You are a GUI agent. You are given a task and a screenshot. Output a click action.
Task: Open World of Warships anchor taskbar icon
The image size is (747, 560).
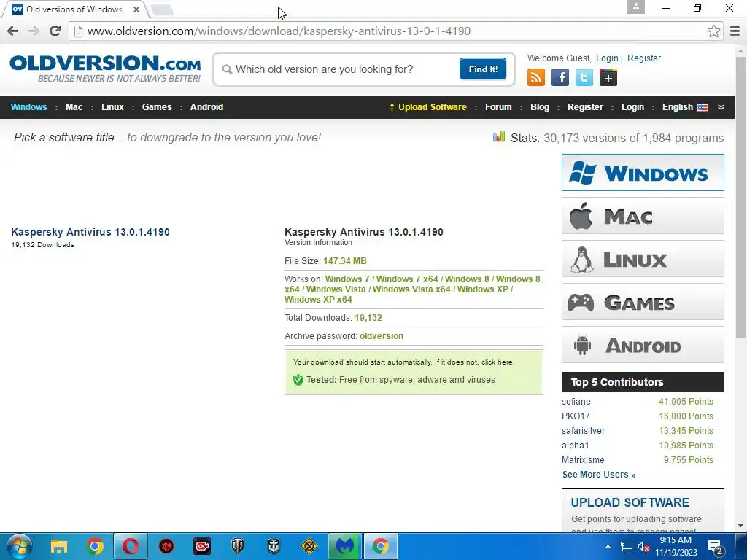[274, 546]
